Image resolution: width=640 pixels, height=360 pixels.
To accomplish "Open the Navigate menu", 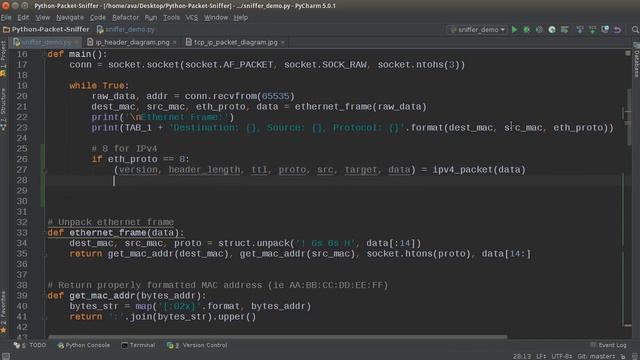I will tap(70, 18).
